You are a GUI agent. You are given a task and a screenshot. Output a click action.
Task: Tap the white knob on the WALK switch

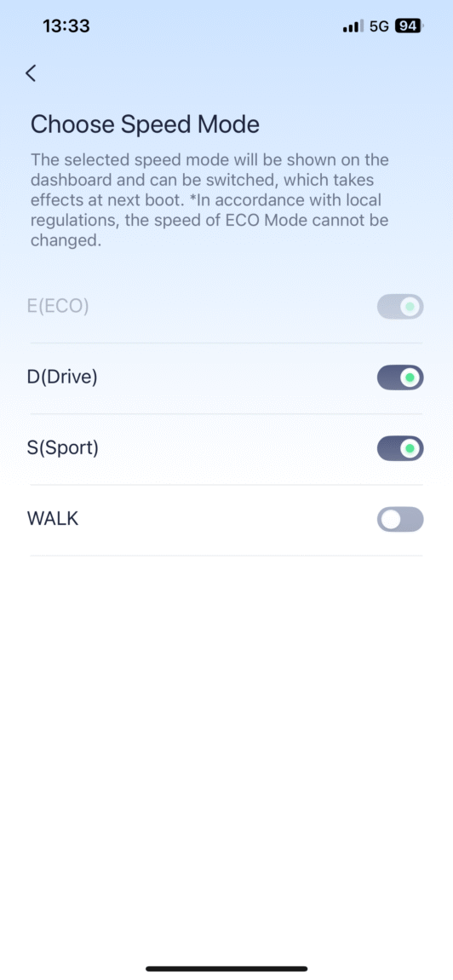pyautogui.click(x=391, y=519)
